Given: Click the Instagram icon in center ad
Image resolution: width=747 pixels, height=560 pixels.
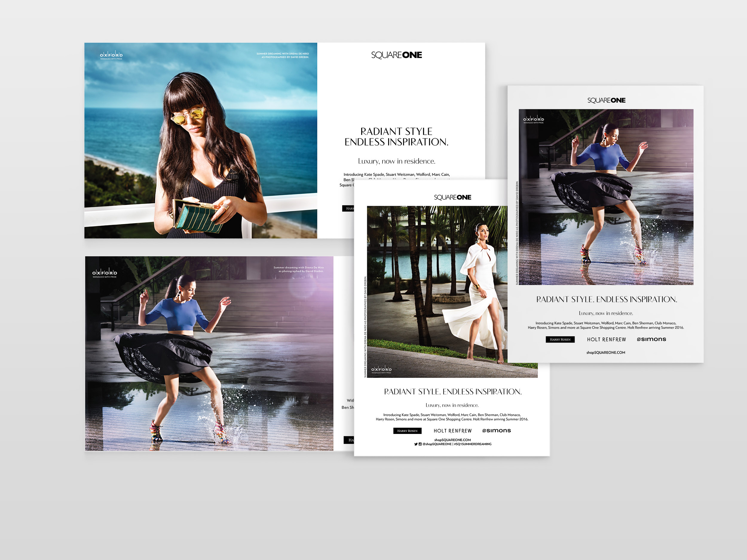Looking at the screenshot, I should click(x=420, y=444).
